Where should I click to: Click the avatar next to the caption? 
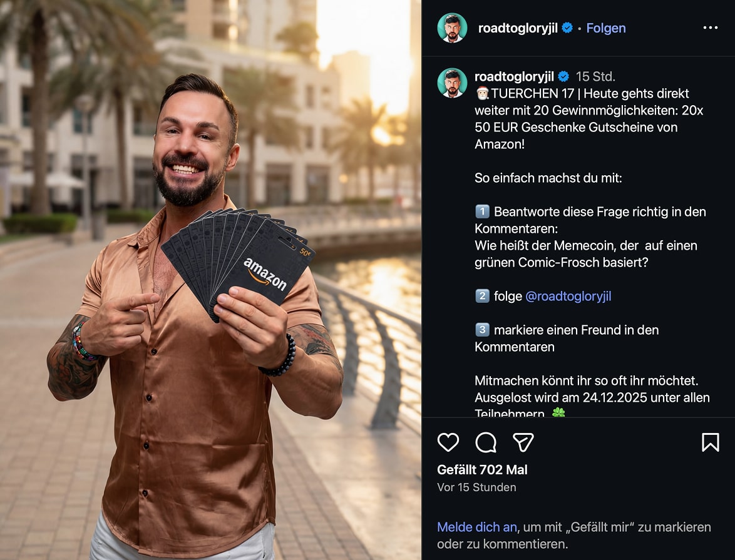click(x=452, y=83)
